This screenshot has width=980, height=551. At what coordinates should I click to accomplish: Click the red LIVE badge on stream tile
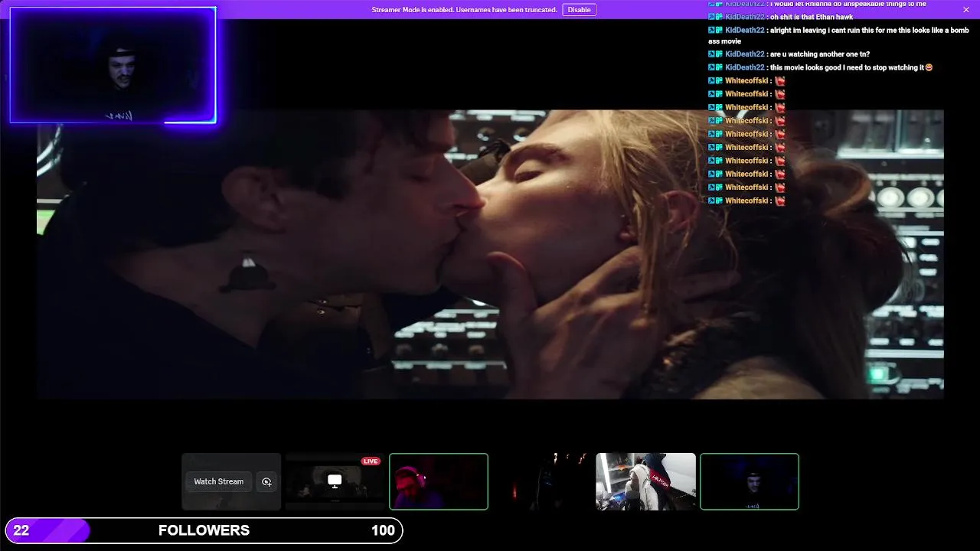[x=371, y=461]
